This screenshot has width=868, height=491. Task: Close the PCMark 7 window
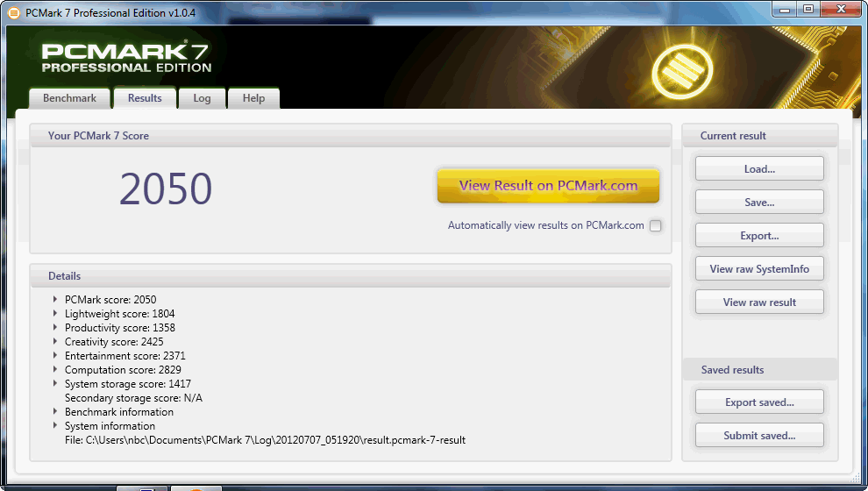click(x=841, y=10)
